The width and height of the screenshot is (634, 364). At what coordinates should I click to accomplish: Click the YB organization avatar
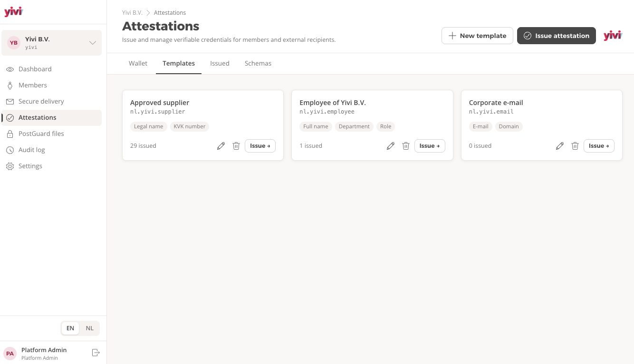[14, 43]
